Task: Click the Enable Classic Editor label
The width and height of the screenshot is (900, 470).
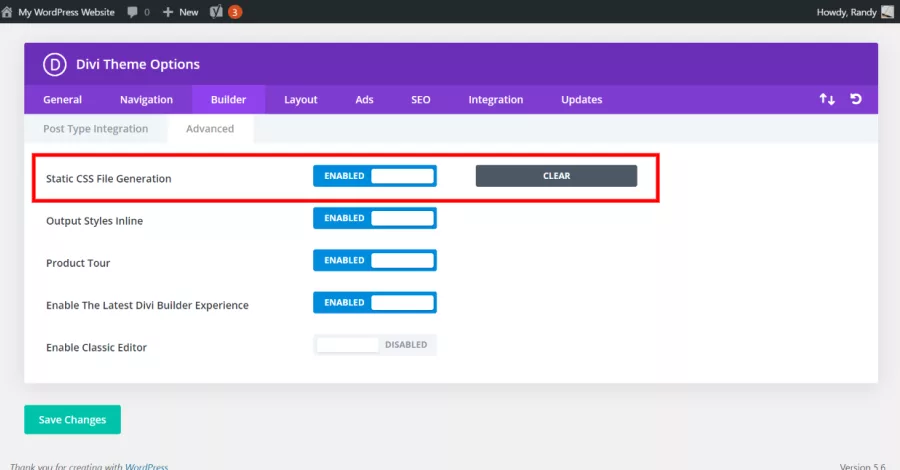Action: (x=96, y=347)
